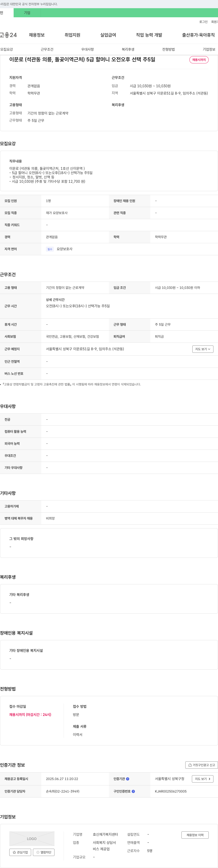
Task: Click 이력서 under 제출 서류
Action: 77,735
